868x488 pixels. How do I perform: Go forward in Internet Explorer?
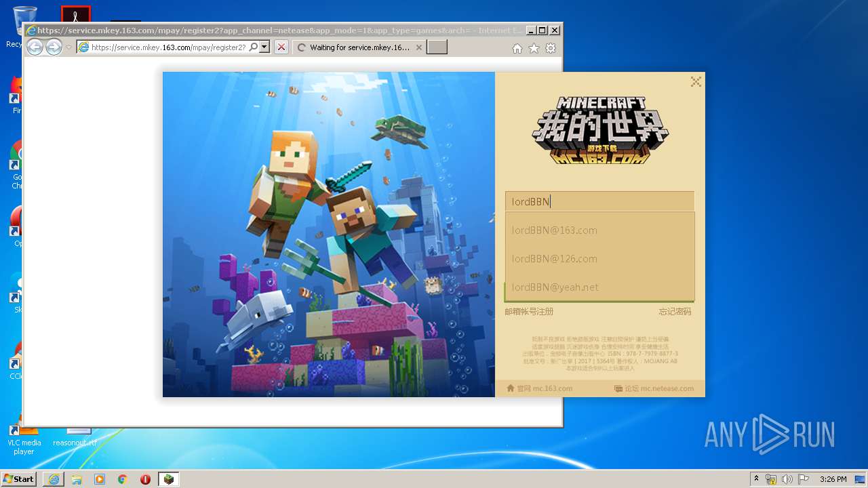coord(54,47)
